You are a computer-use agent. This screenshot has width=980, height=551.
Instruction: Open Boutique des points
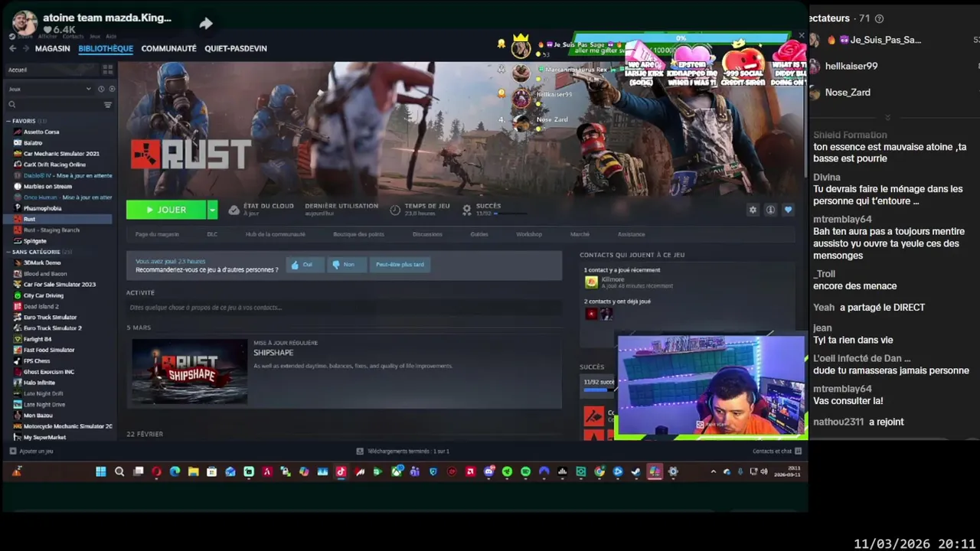pos(358,234)
